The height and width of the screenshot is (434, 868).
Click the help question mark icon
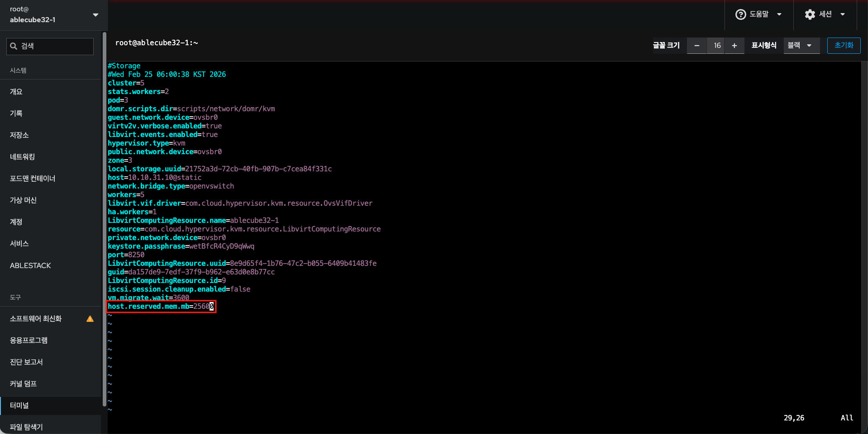pos(740,14)
